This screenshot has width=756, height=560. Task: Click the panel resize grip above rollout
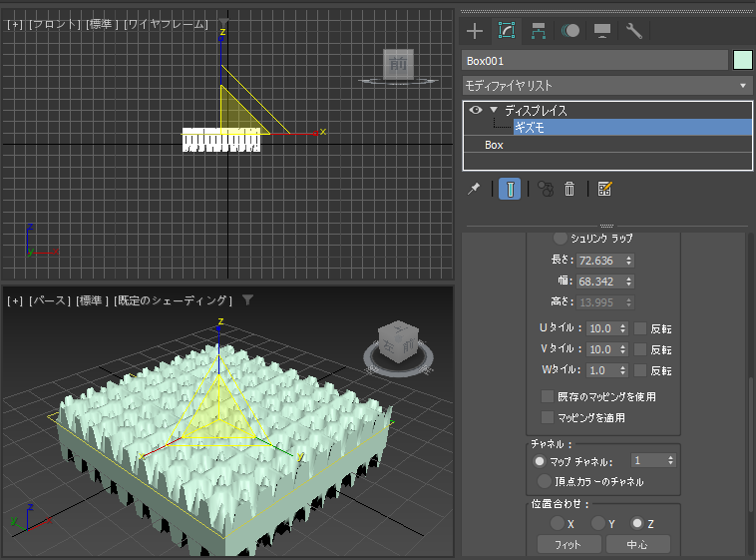pyautogui.click(x=606, y=226)
